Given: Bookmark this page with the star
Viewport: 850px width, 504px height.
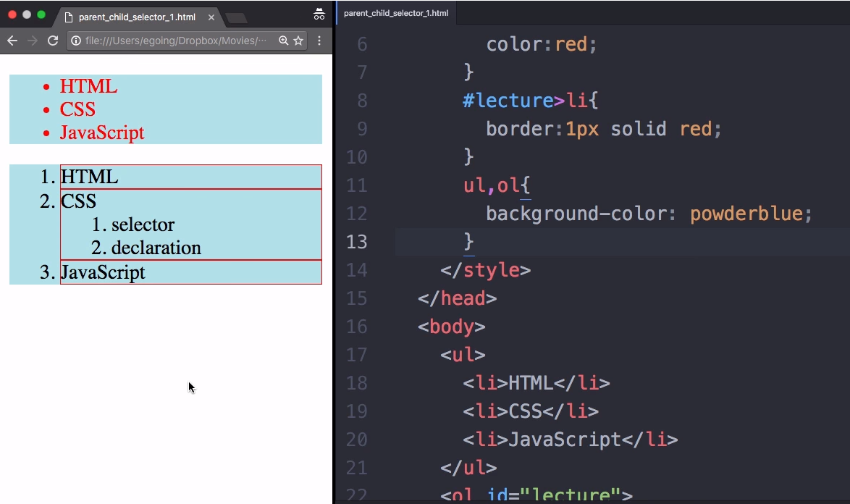Looking at the screenshot, I should [x=298, y=41].
